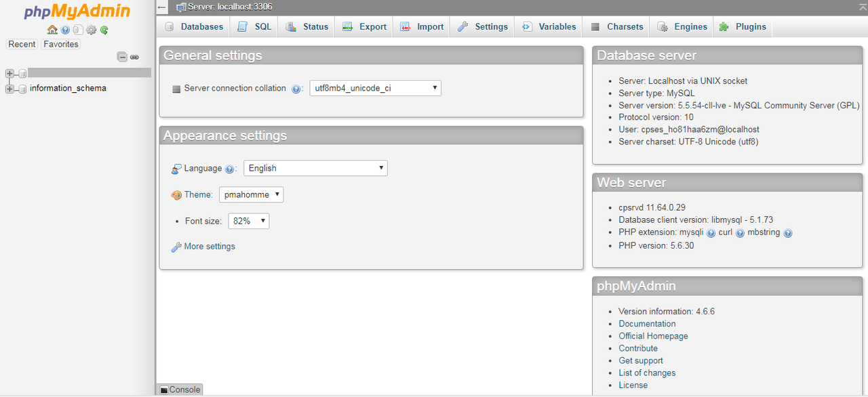Click the Server: localhost:3306 breadcrumb

click(230, 7)
